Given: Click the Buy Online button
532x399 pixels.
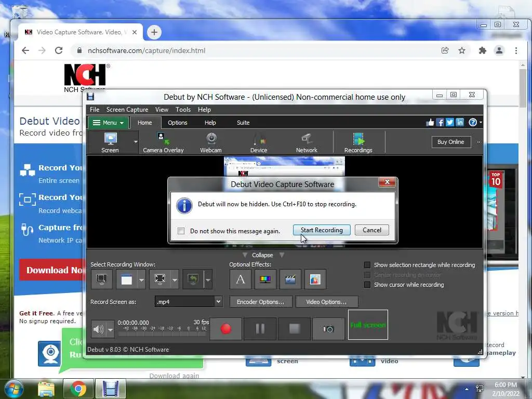Looking at the screenshot, I should pyautogui.click(x=451, y=142).
